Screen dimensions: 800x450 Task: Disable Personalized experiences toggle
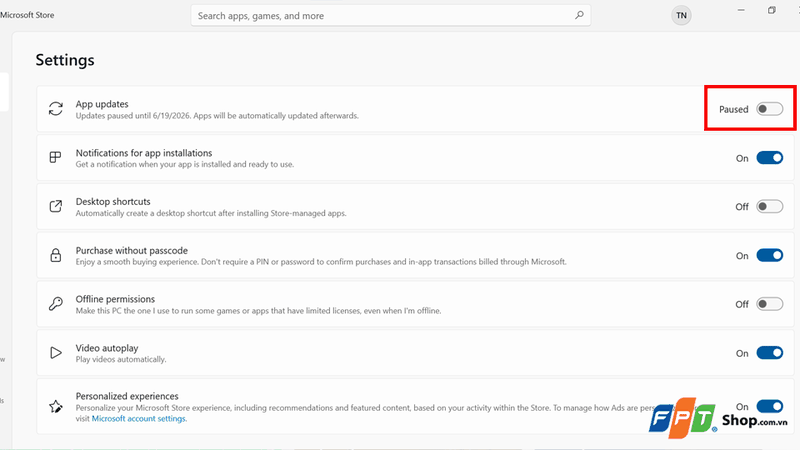tap(769, 406)
